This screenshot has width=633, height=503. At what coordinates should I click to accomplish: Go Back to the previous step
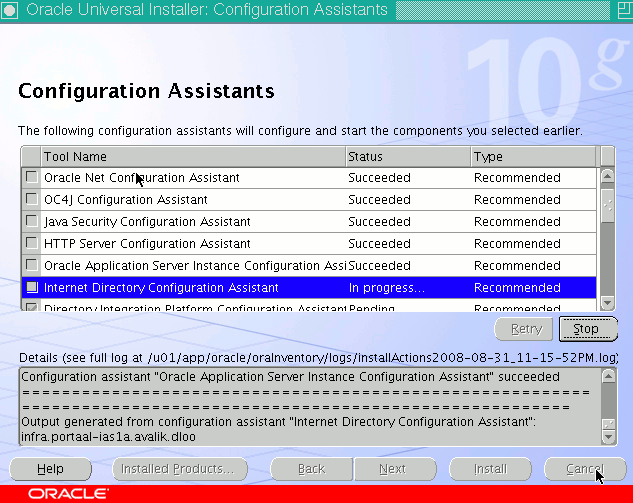tap(311, 469)
